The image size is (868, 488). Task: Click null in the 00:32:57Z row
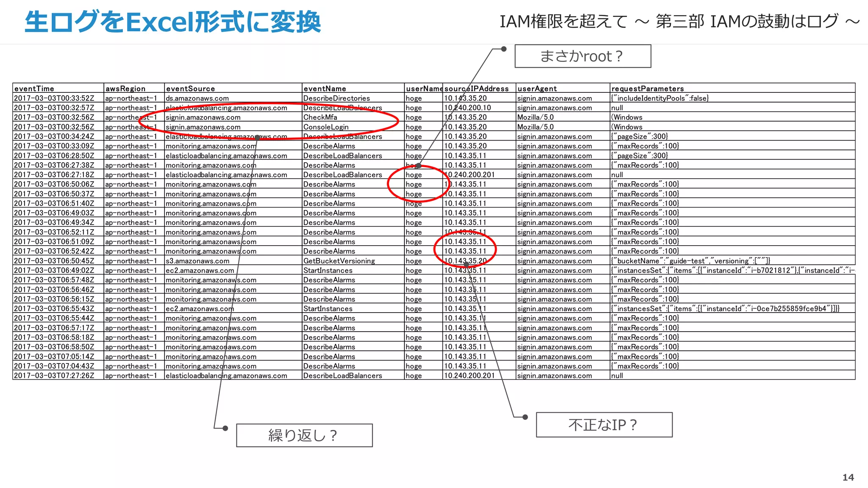pos(732,108)
